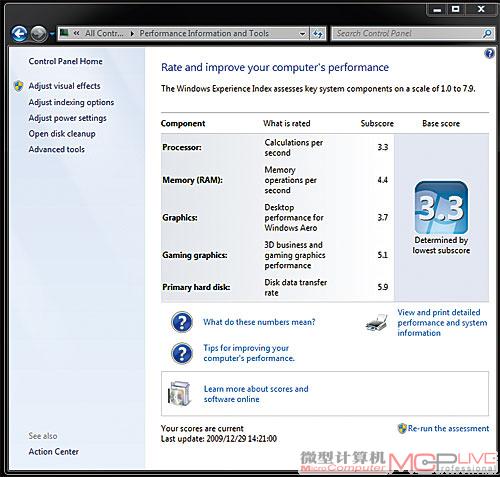Minimize the Control Panel window
The width and height of the screenshot is (500, 477).
[x=437, y=9]
